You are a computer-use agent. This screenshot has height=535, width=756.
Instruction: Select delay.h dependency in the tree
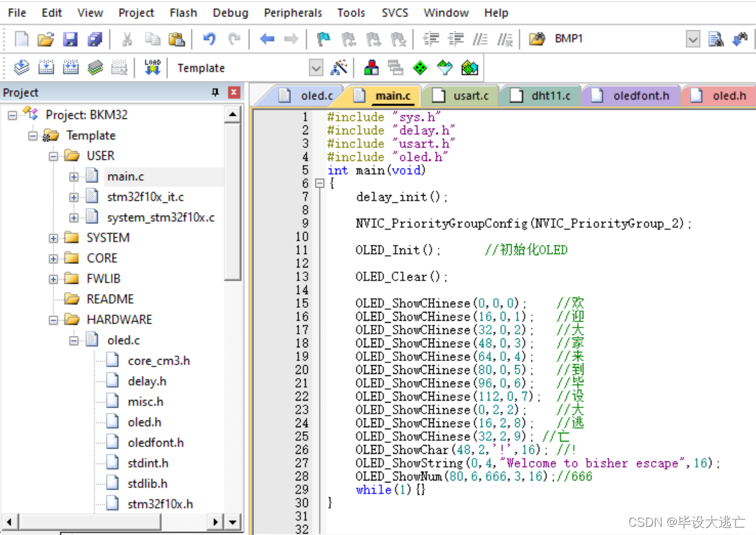click(x=147, y=381)
